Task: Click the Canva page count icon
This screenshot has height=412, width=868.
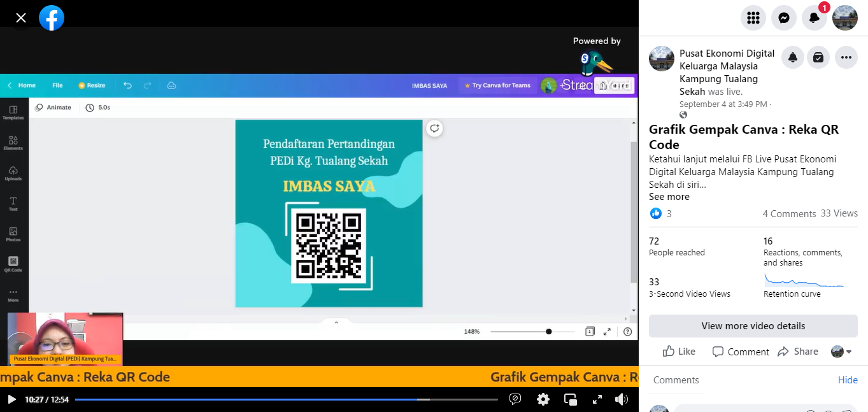Action: [x=590, y=332]
